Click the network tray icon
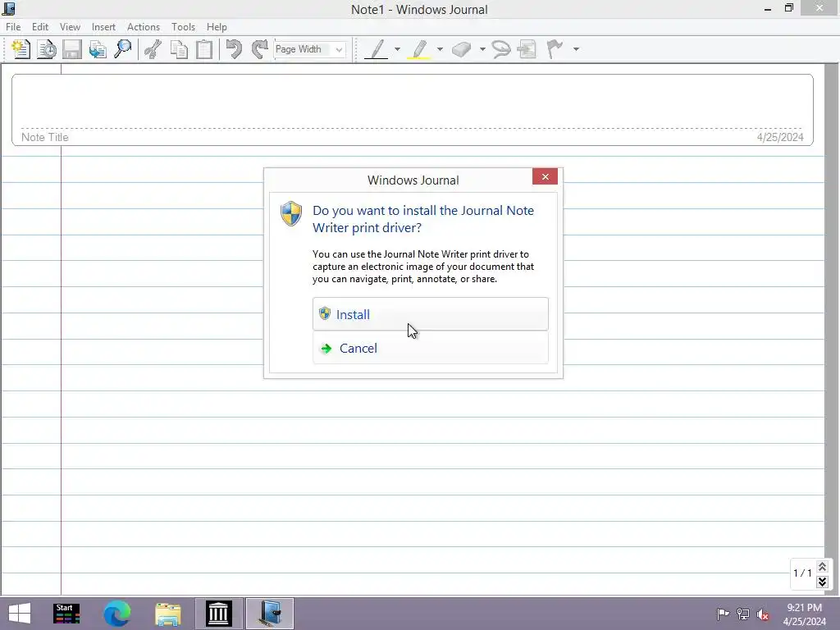The height and width of the screenshot is (630, 840). (743, 614)
